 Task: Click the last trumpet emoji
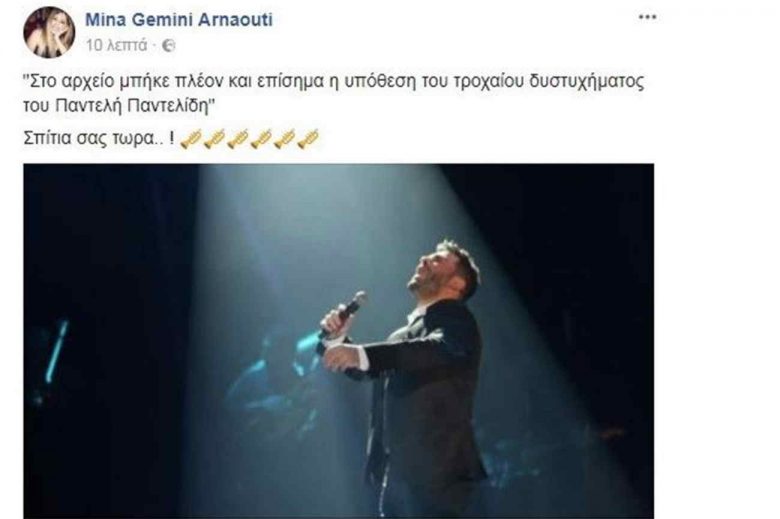(x=308, y=139)
